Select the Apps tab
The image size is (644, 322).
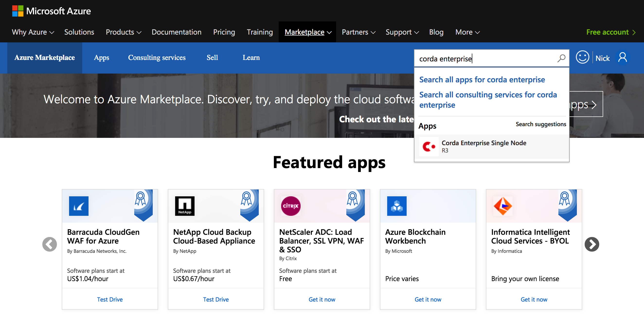point(101,57)
